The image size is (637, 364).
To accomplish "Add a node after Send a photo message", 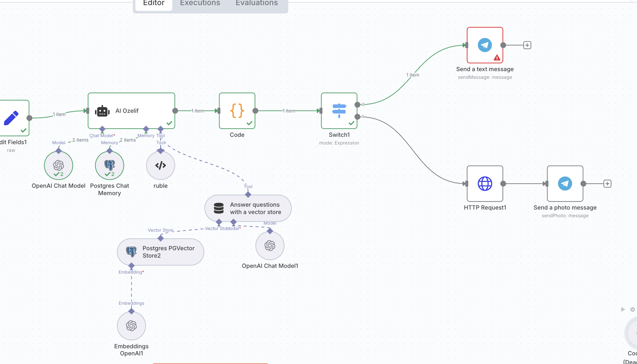I will coord(607,184).
